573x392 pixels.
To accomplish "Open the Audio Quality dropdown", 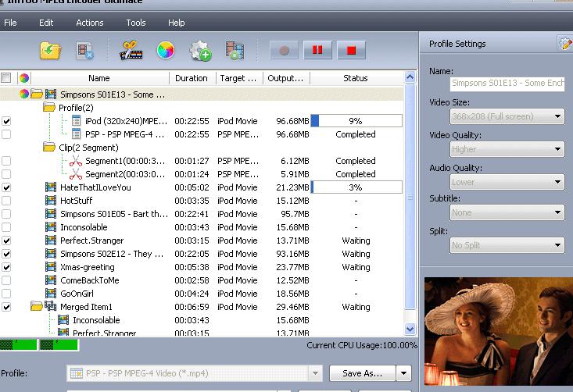I will click(x=507, y=182).
